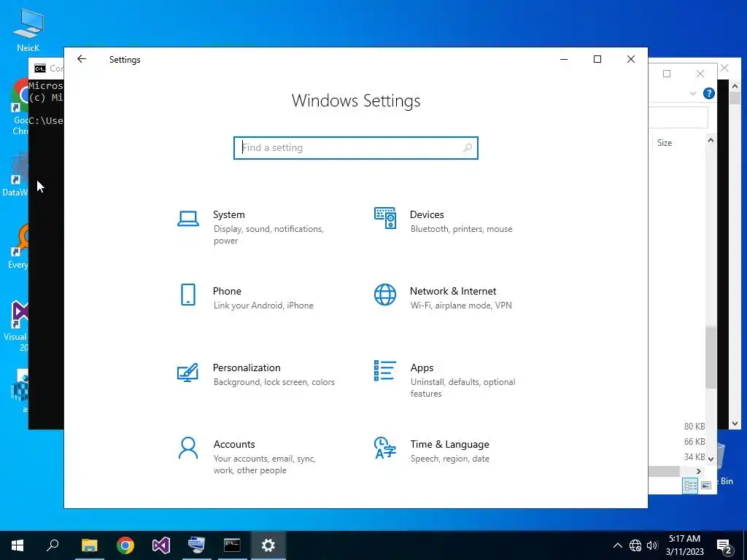Open Visual Studio from the taskbar

(x=161, y=545)
